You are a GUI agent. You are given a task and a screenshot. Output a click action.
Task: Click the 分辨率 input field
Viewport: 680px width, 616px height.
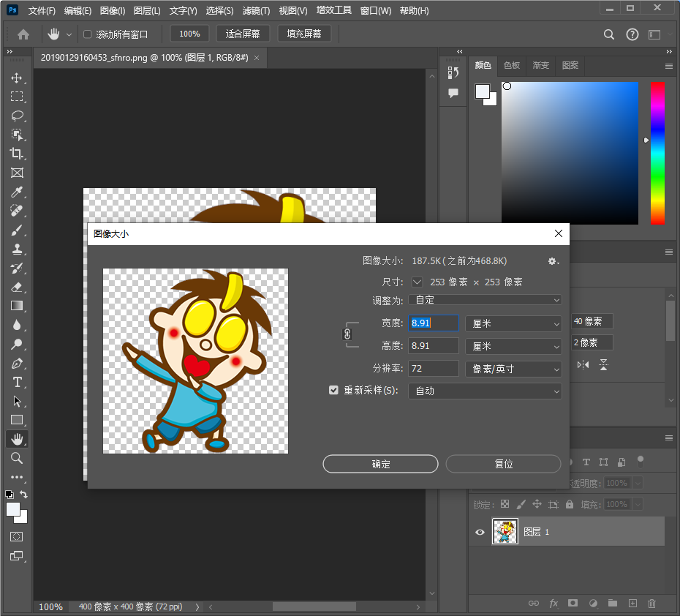tap(433, 369)
